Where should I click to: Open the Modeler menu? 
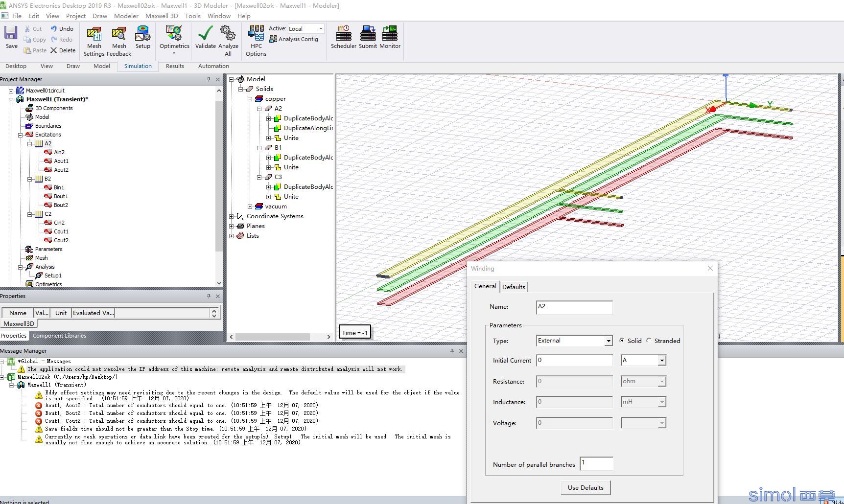[126, 16]
